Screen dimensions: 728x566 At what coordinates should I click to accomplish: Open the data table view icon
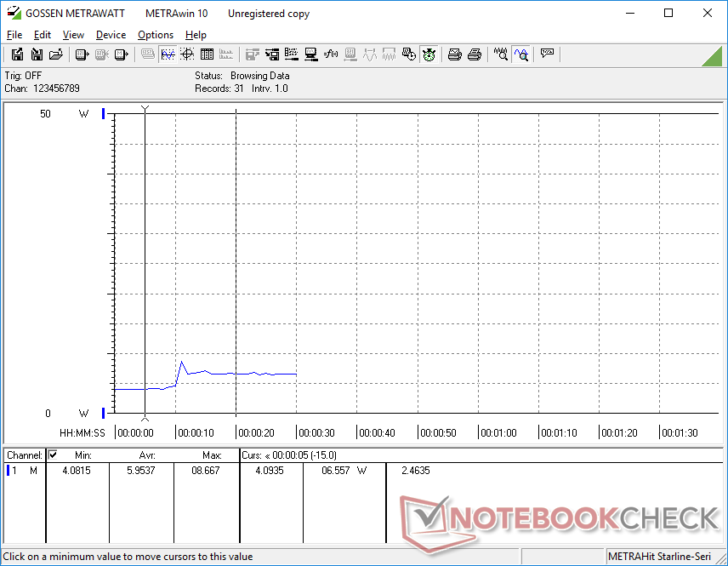point(207,54)
